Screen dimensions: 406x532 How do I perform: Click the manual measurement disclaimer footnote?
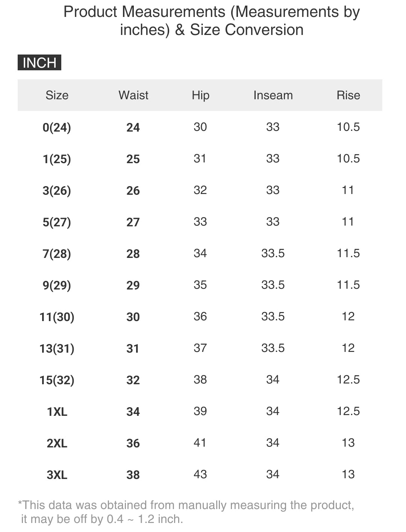tap(186, 512)
